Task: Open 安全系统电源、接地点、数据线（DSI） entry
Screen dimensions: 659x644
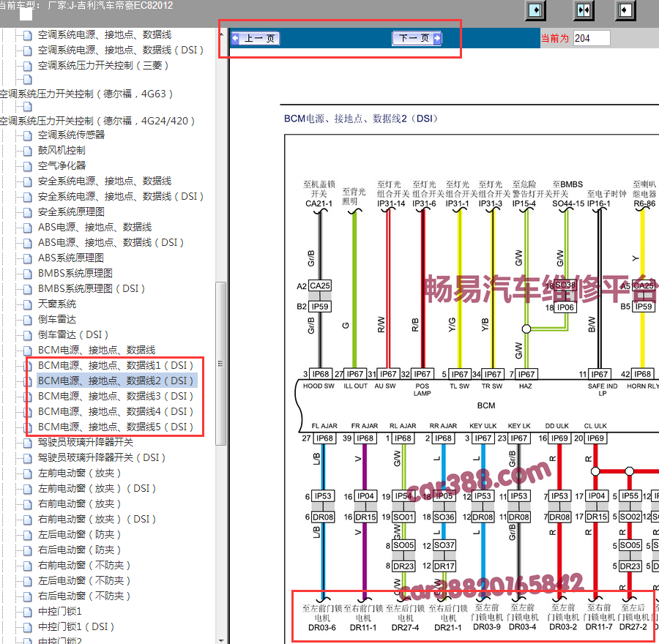Action: click(121, 197)
